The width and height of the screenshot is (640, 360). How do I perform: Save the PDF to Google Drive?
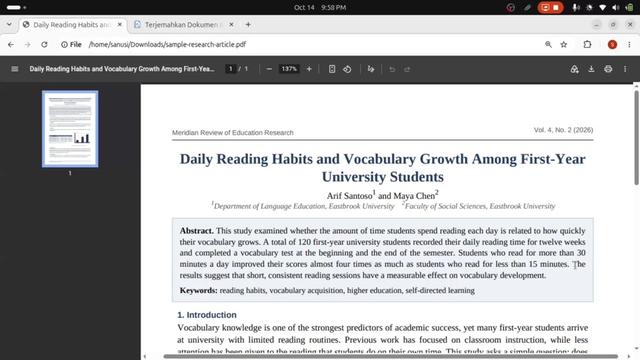(574, 69)
